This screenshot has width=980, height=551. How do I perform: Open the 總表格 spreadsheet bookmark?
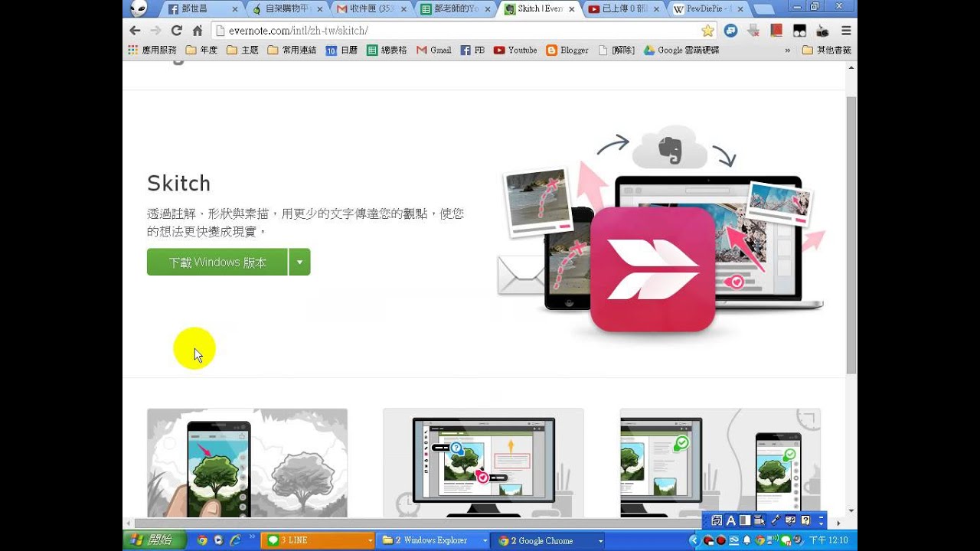pos(387,51)
